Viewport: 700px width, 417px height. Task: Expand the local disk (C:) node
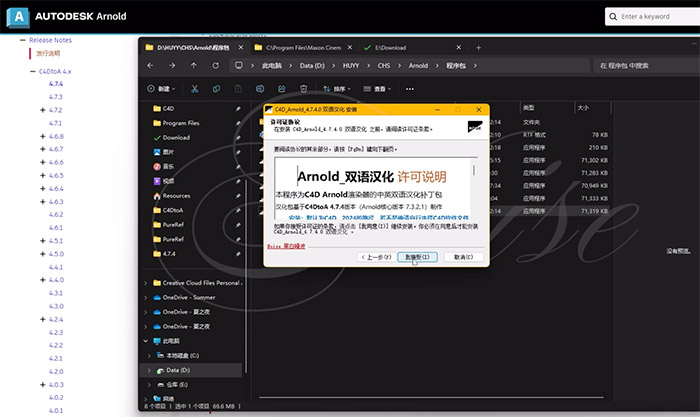pyautogui.click(x=149, y=356)
